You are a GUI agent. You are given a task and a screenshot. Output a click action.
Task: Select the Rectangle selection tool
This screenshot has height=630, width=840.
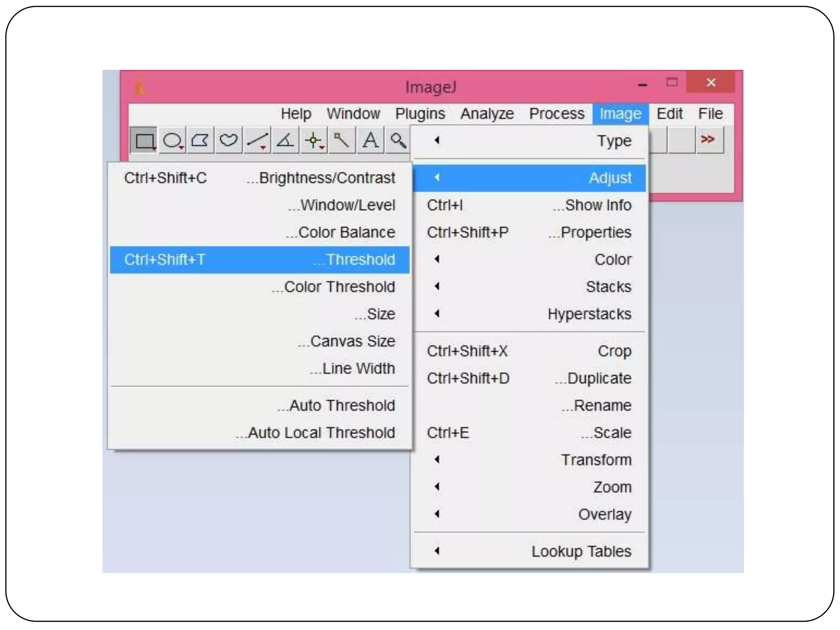tap(144, 141)
